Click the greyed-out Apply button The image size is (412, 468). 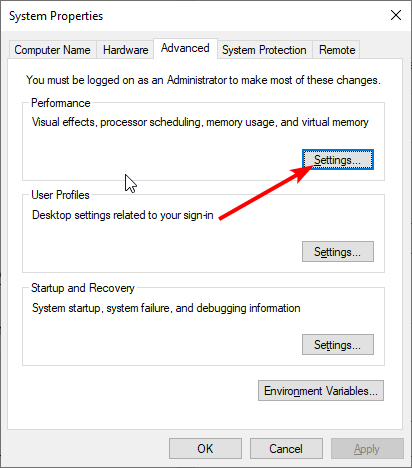pyautogui.click(x=367, y=449)
